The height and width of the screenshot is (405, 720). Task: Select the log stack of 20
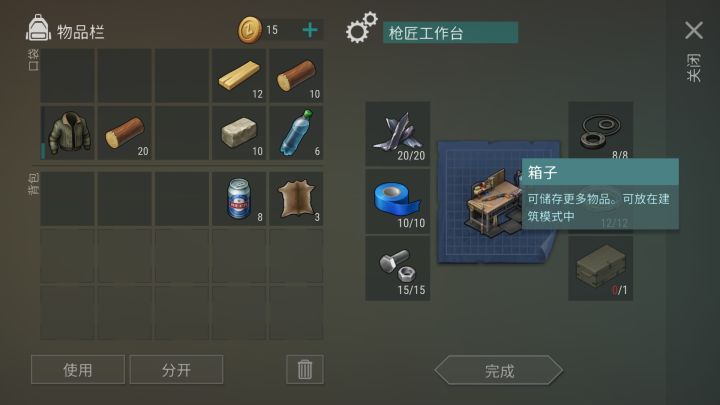(125, 133)
